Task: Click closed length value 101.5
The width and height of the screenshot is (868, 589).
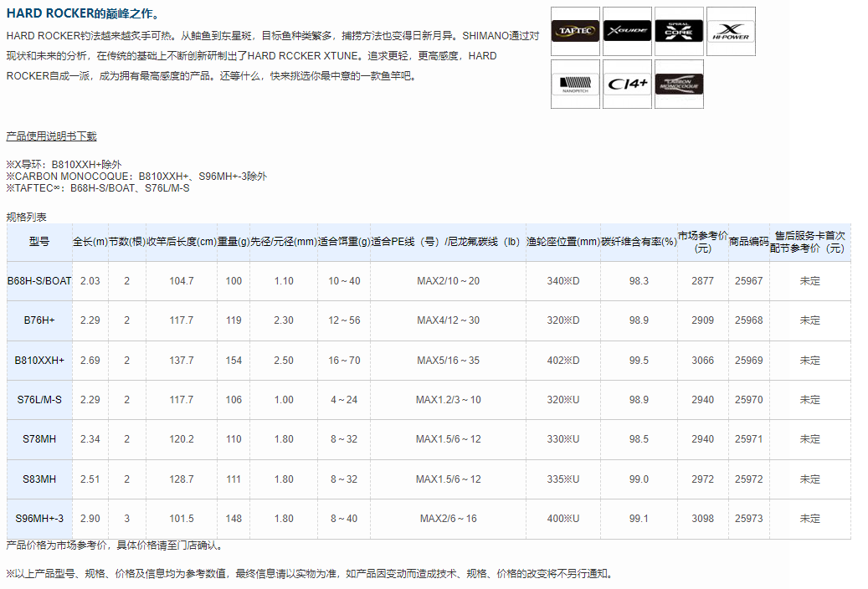Action: (182, 519)
